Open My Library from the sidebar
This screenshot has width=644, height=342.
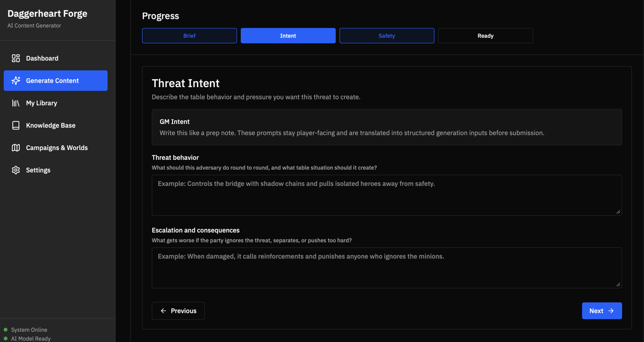56,103
